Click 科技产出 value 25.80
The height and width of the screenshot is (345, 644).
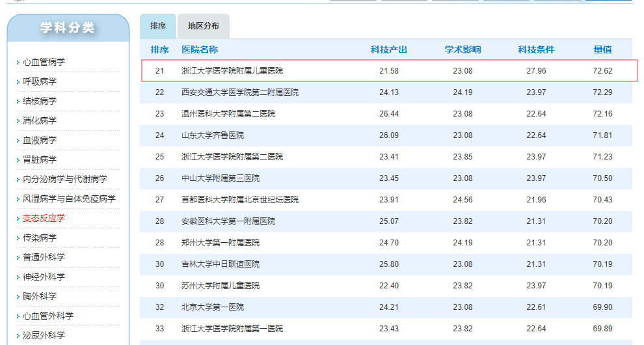point(389,264)
